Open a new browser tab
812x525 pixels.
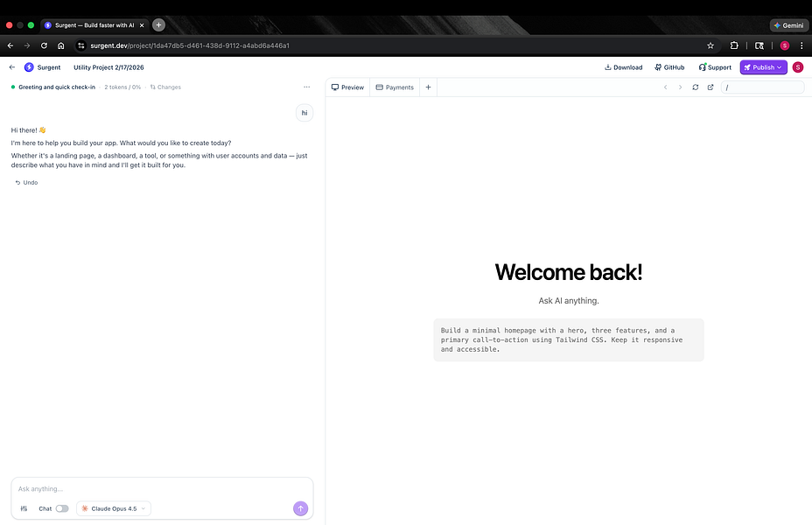(x=159, y=24)
